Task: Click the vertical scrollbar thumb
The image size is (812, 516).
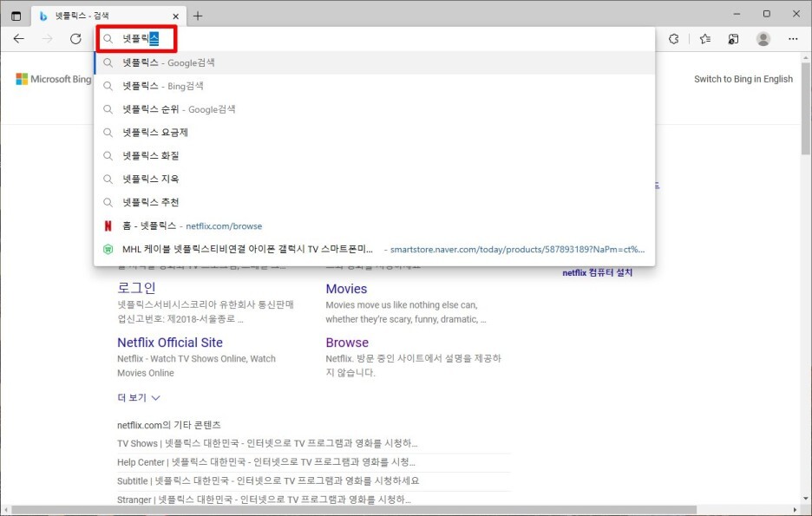Action: tap(805, 108)
